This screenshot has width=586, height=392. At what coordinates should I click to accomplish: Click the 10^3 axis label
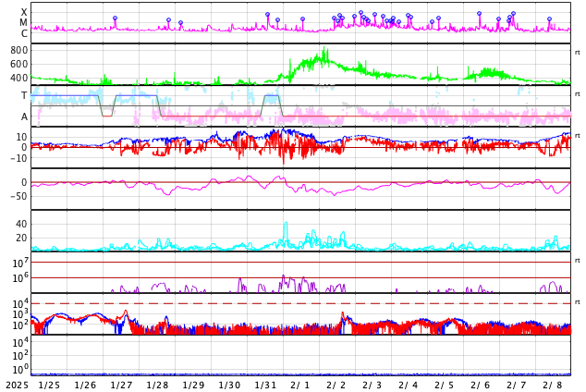pos(19,314)
